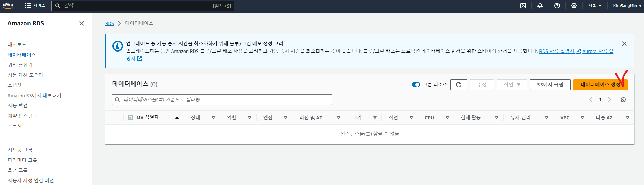
Task: Open the KimSangMin account menu
Action: tap(627, 6)
